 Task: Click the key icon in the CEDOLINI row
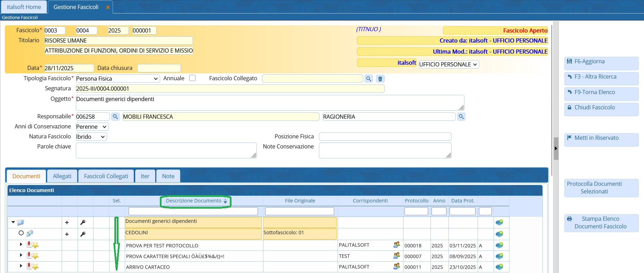83,234
